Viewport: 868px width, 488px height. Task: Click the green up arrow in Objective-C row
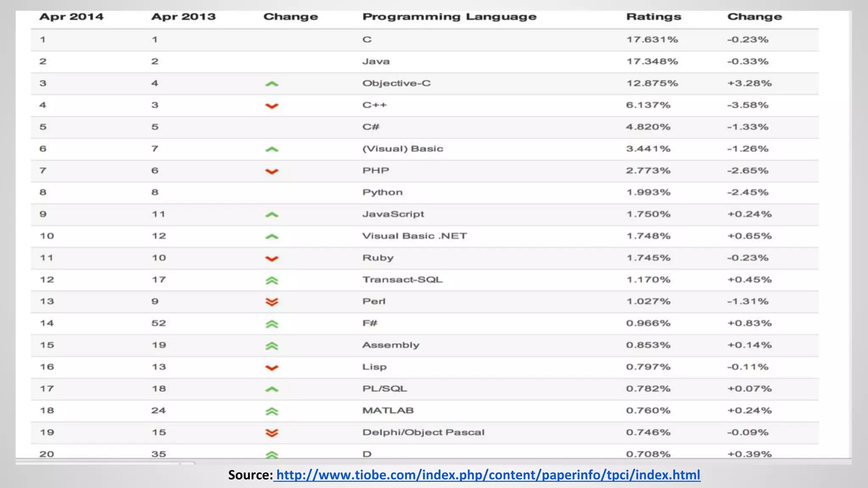[x=272, y=84]
